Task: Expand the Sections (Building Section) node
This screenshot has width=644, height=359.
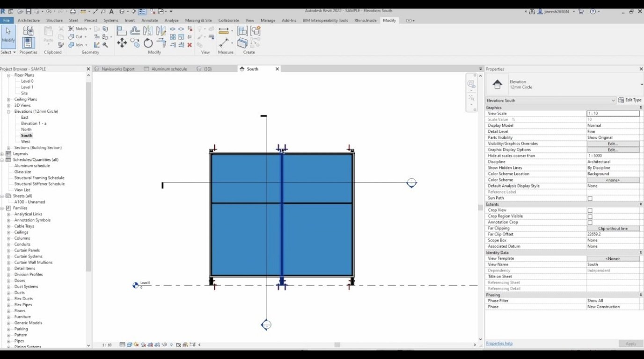Action: click(x=8, y=148)
